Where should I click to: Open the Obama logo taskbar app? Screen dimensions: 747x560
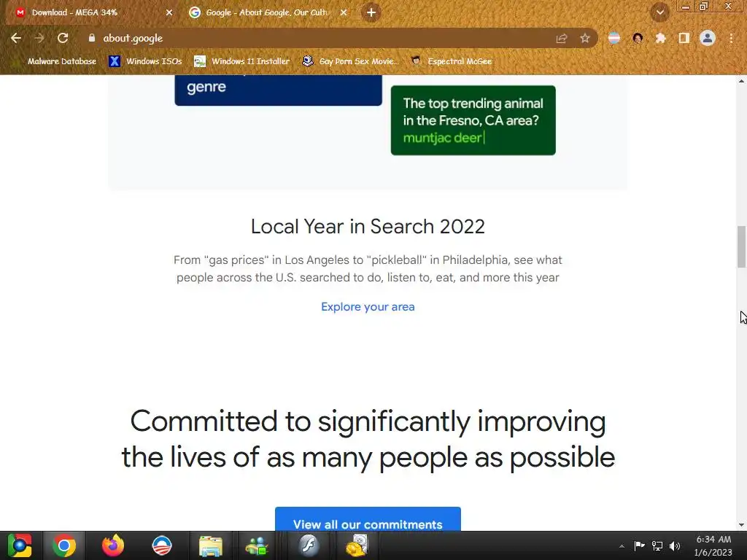[162, 545]
